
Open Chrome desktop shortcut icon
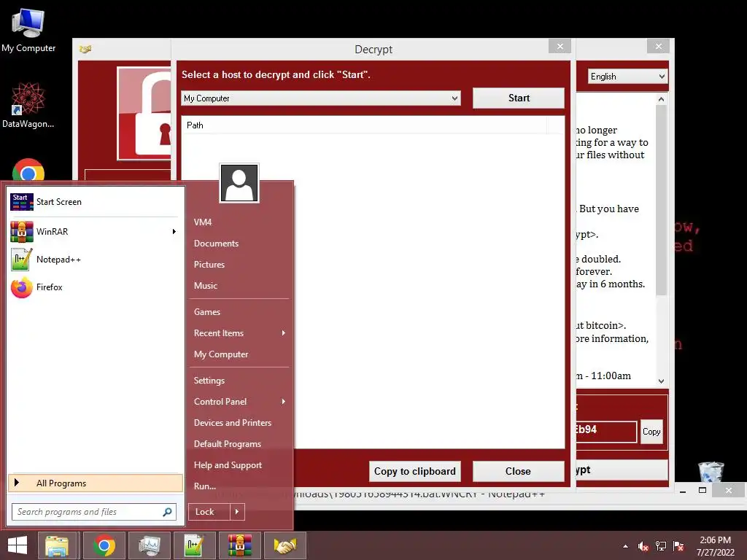pos(28,170)
